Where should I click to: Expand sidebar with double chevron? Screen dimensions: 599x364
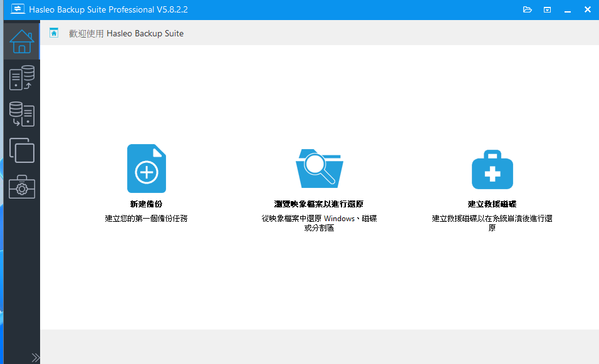pos(35,358)
